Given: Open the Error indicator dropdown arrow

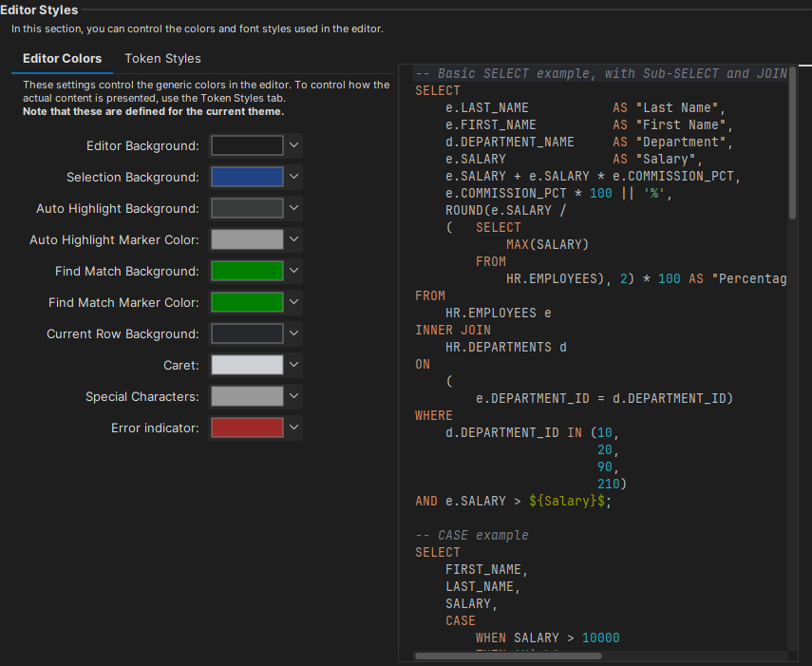Looking at the screenshot, I should [x=293, y=428].
